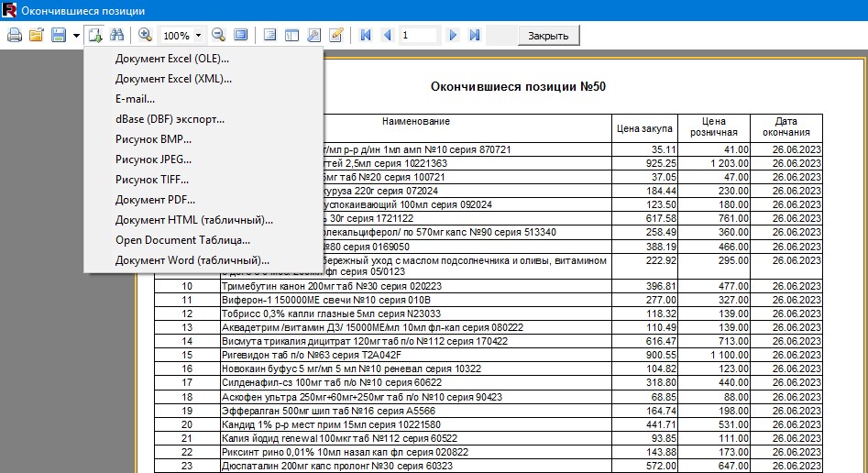This screenshot has height=473, width=868.
Task: Select the Висмута трикалия дицитрат cell
Action: [x=416, y=342]
